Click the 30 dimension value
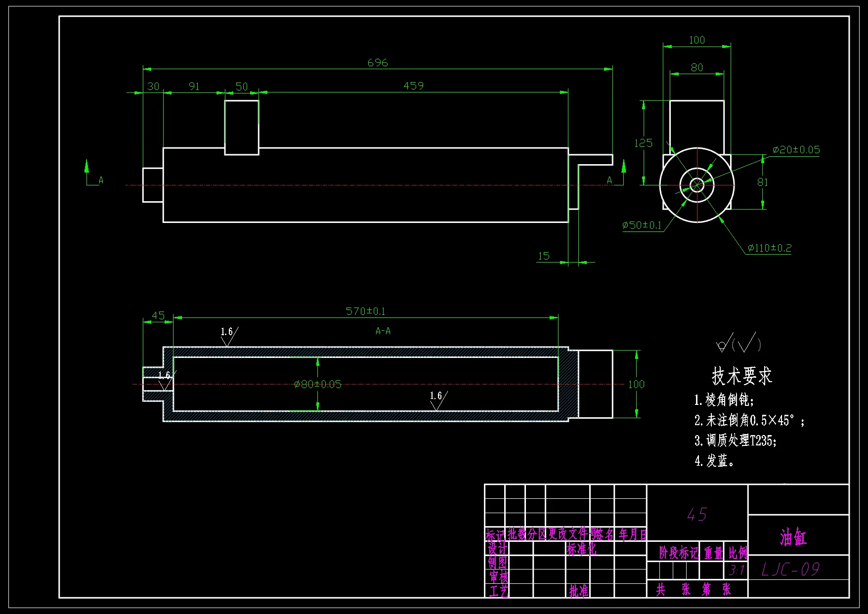Screen dimensions: 868x614 pos(153,87)
